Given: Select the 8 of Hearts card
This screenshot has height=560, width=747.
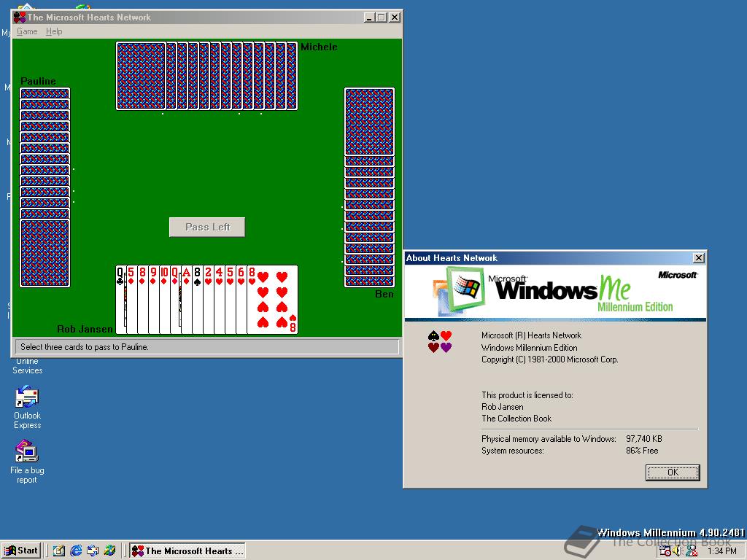Looking at the screenshot, I should click(x=273, y=300).
